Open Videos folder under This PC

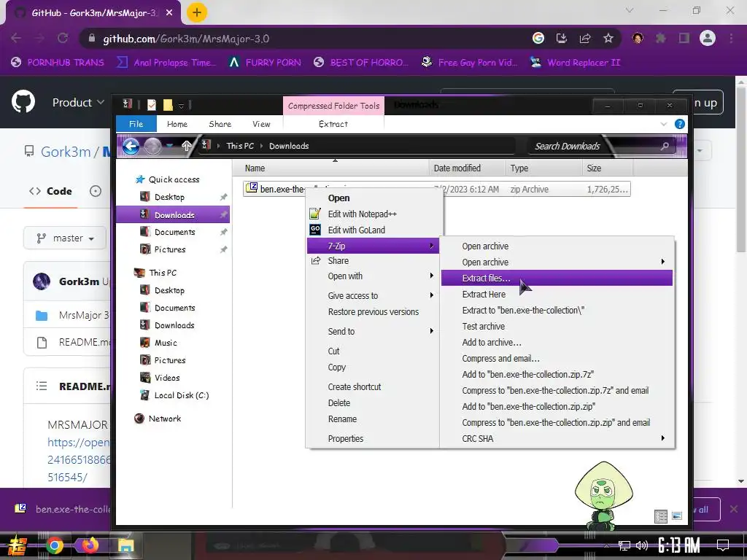(x=167, y=378)
